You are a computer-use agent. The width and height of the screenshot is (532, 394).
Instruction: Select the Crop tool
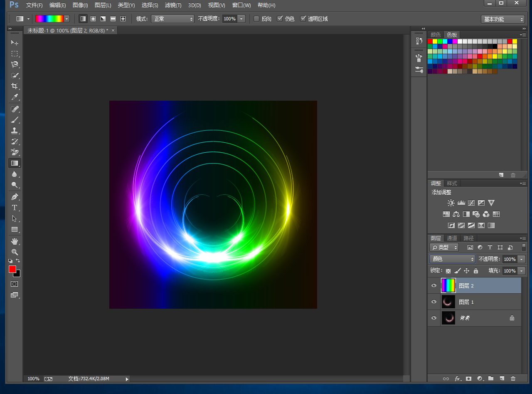click(x=15, y=86)
